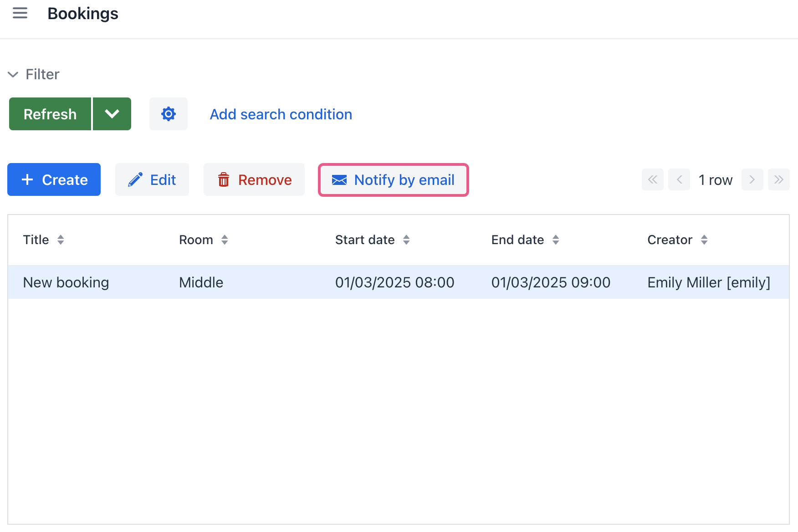Collapse the Filter section
This screenshot has height=532, width=798.
tap(13, 74)
